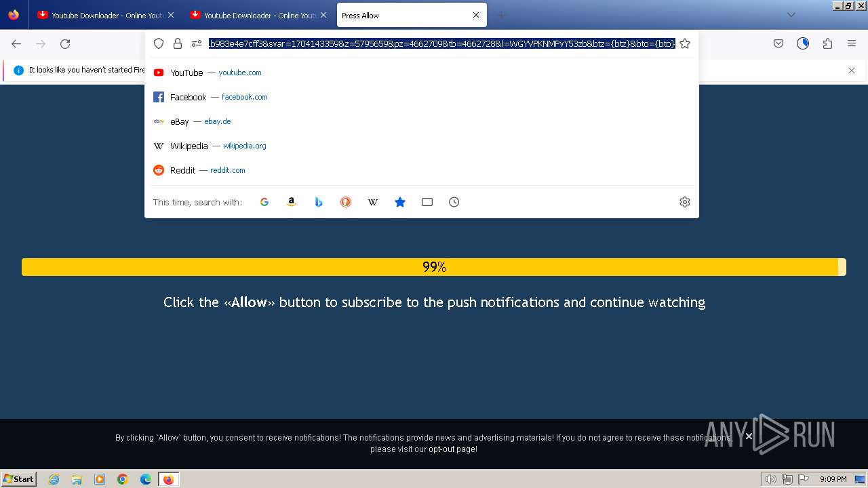
Task: View site security padlock info
Action: [178, 43]
